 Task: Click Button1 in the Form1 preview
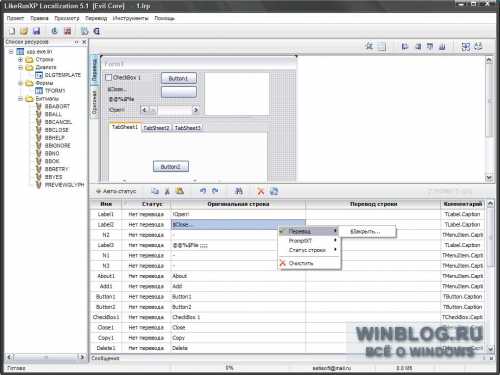pyautogui.click(x=179, y=78)
